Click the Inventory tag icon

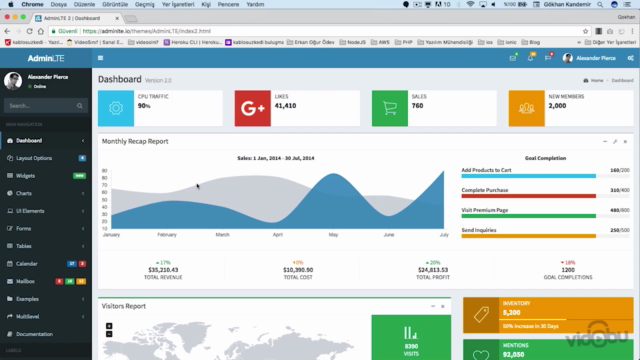[x=481, y=315]
